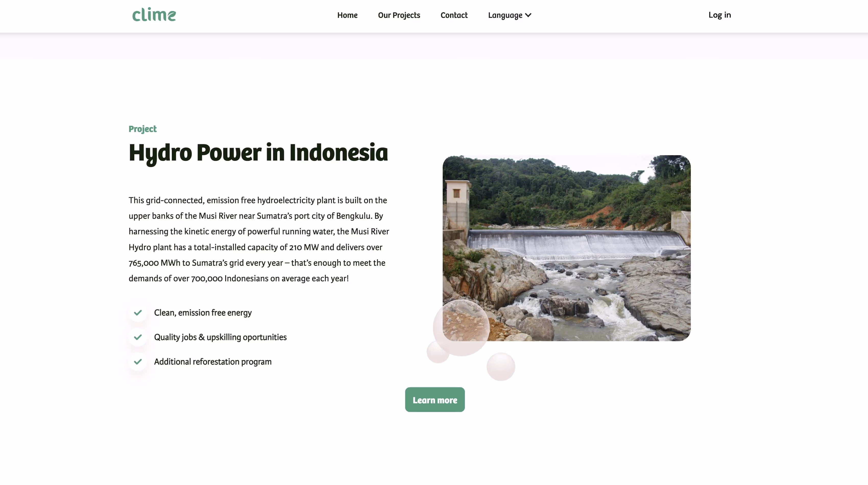This screenshot has height=485, width=868.
Task: Click checkmark beside Additional reforestation program
Action: 138,362
